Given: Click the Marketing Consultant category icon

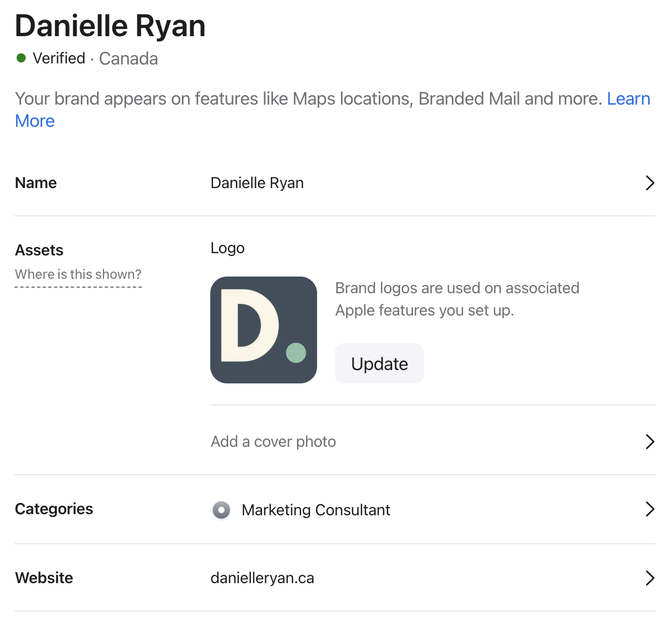Looking at the screenshot, I should (x=221, y=510).
